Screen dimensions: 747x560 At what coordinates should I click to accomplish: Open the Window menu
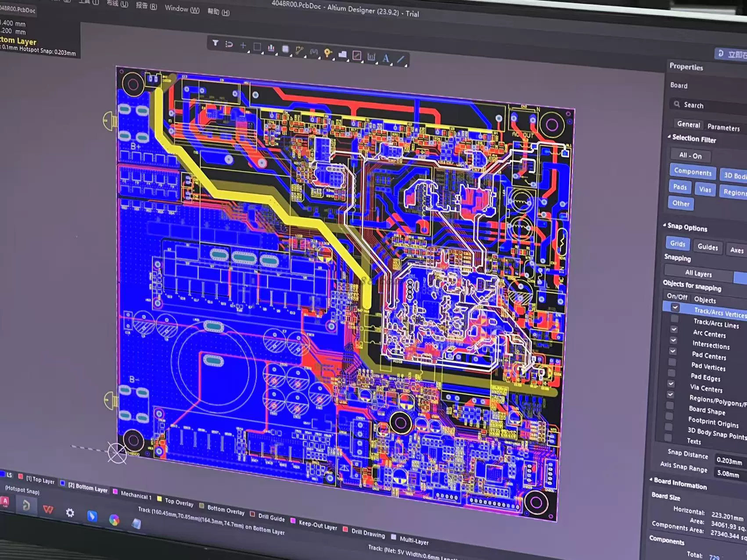pyautogui.click(x=182, y=8)
